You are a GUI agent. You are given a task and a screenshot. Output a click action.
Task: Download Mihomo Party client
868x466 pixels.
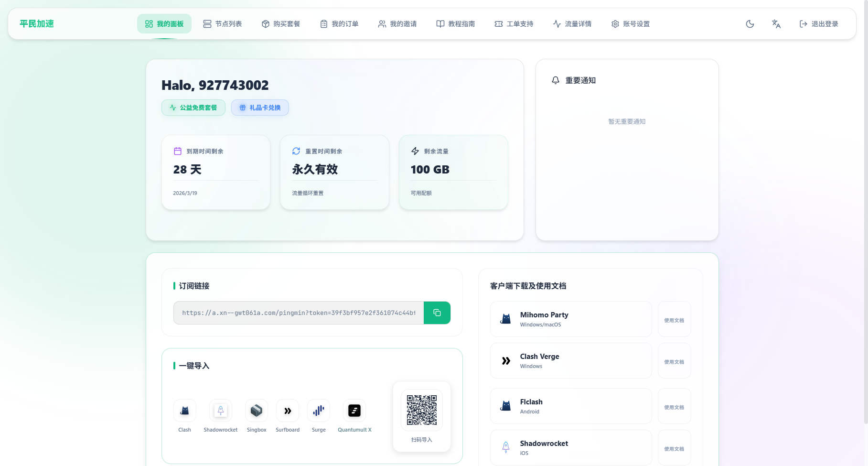(x=570, y=319)
